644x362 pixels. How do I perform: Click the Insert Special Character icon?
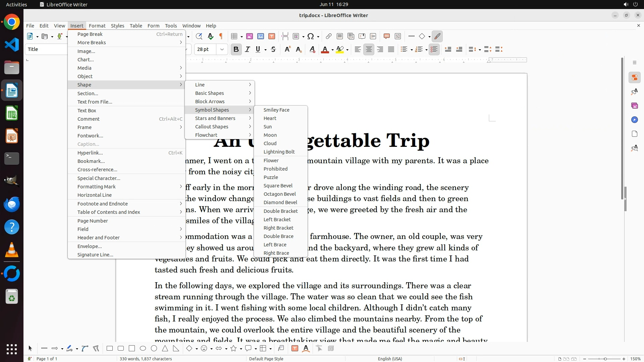pyautogui.click(x=311, y=36)
